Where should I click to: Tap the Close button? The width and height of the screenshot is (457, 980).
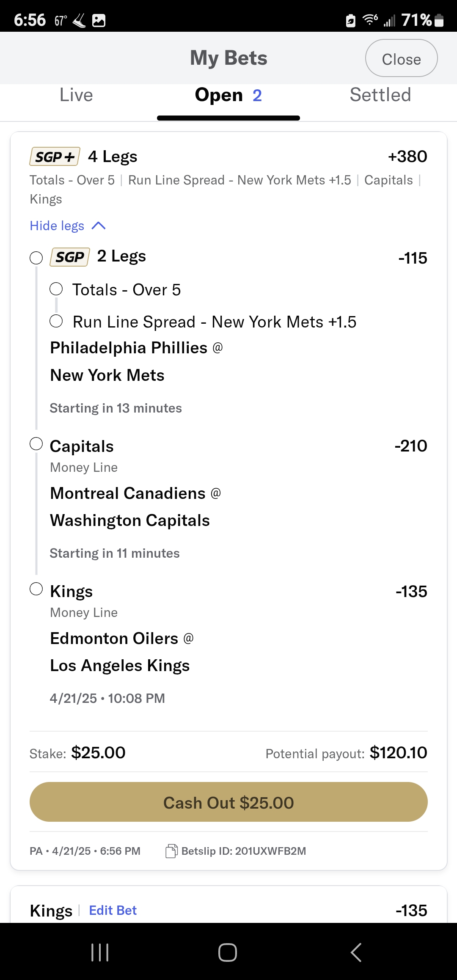[401, 58]
